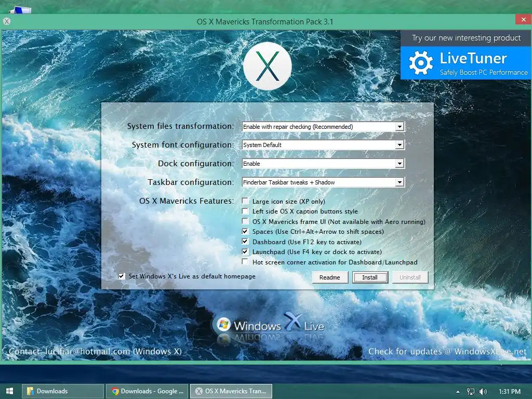The width and height of the screenshot is (532, 399).
Task: Click the OS X Mavericks X logo
Action: click(268, 66)
